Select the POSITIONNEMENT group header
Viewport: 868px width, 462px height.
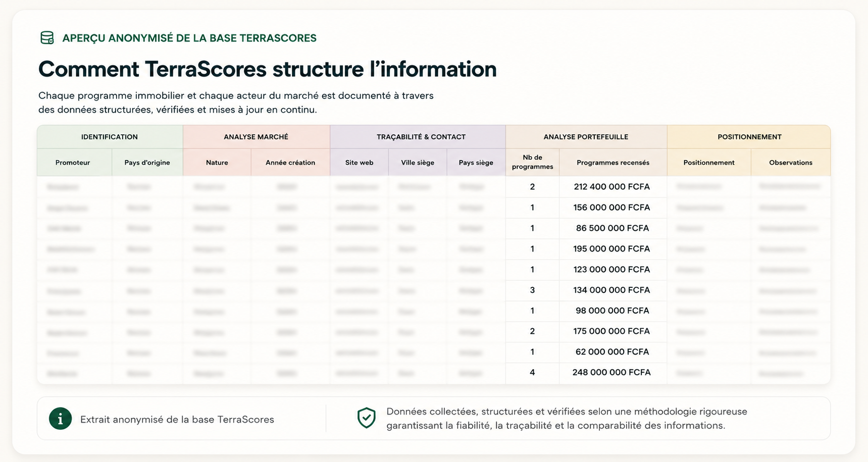[x=749, y=137]
